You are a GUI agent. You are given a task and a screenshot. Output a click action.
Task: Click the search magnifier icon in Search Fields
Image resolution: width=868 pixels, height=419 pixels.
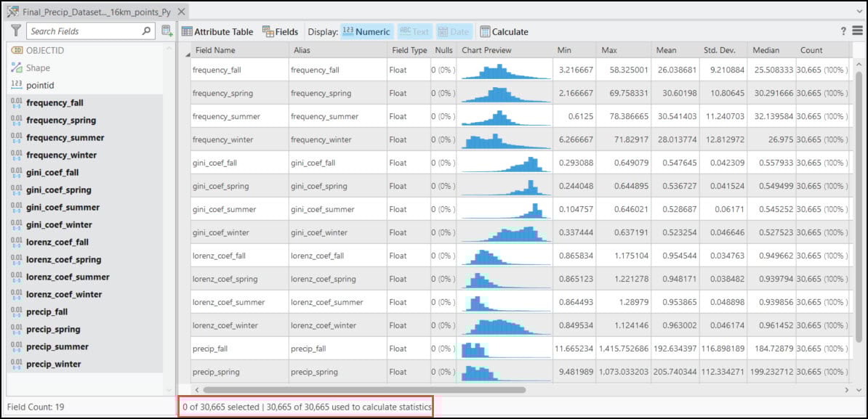[x=146, y=31]
